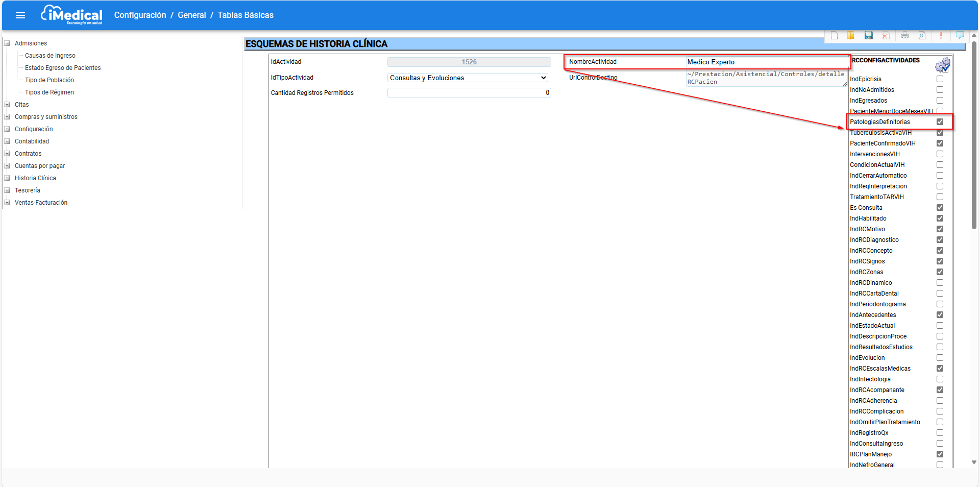Select Causas de Ingreso in the tree

tap(50, 56)
